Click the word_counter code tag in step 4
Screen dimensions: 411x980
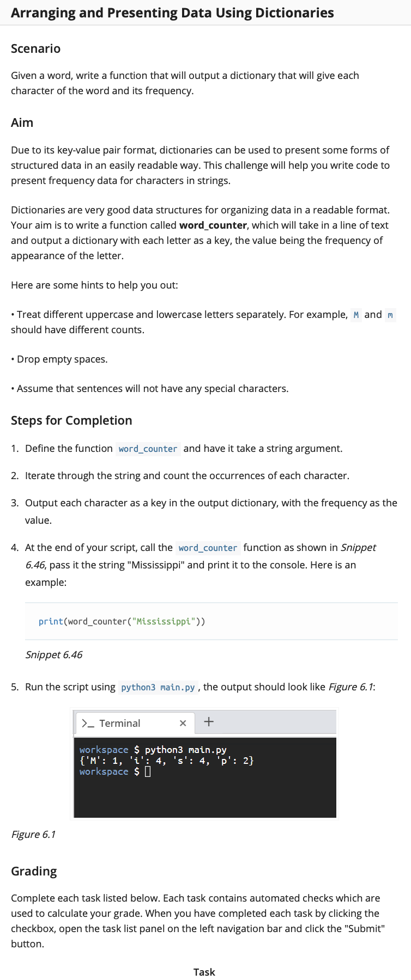pyautogui.click(x=208, y=548)
